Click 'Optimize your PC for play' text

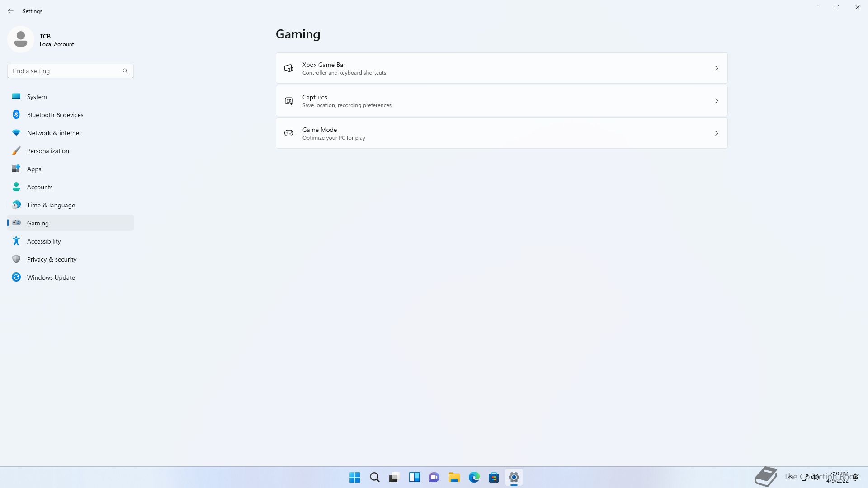click(x=334, y=138)
